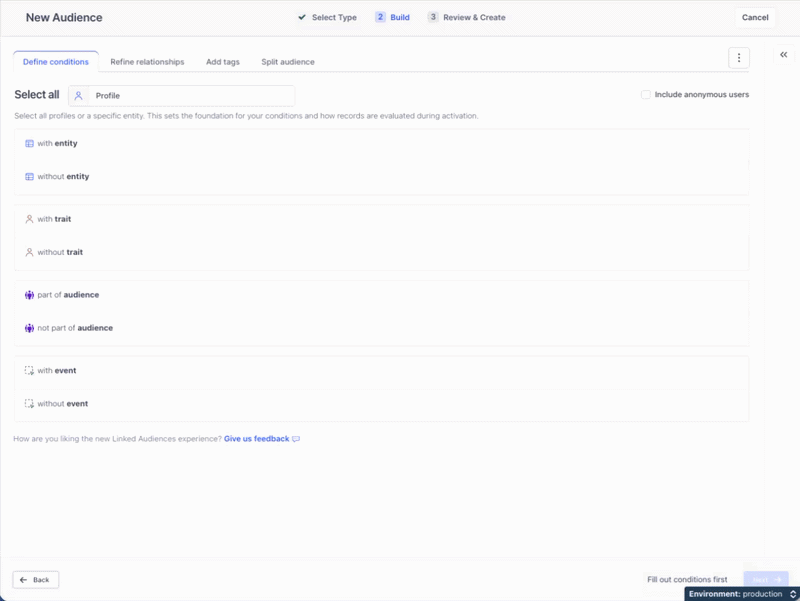Screen dimensions: 800x601
Task: Collapse the panel using the double-chevron icon
Action: [783, 54]
